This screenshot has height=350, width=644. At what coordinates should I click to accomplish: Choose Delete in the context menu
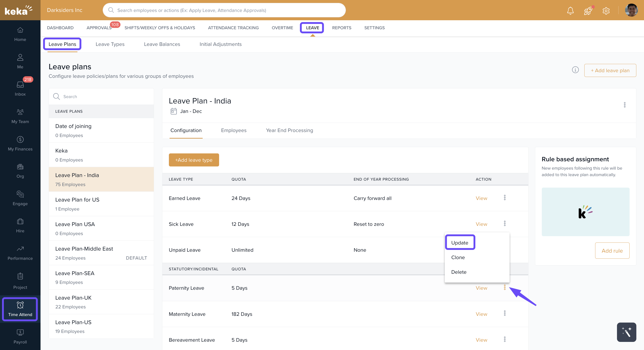coord(458,272)
